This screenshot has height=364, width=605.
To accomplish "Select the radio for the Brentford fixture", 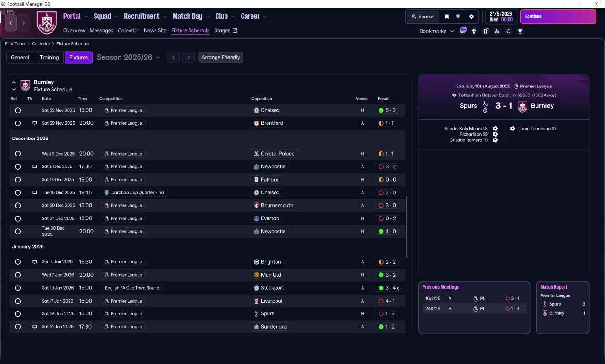I will [17, 123].
